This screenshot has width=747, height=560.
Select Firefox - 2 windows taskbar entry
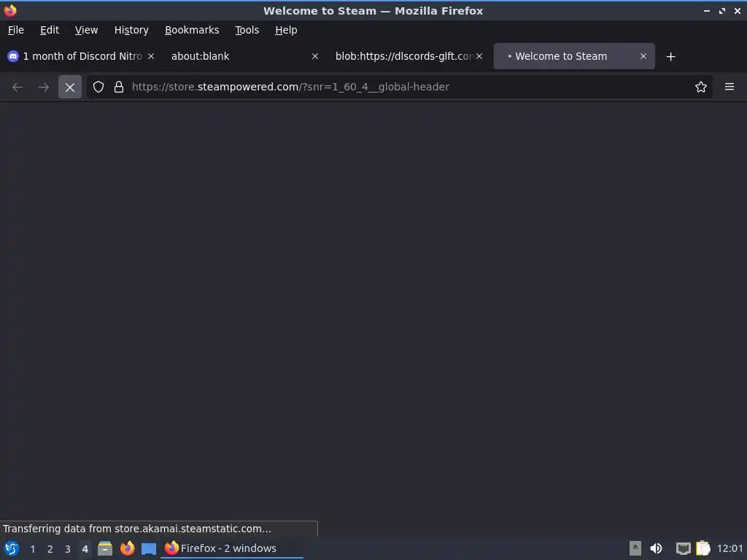pyautogui.click(x=231, y=548)
